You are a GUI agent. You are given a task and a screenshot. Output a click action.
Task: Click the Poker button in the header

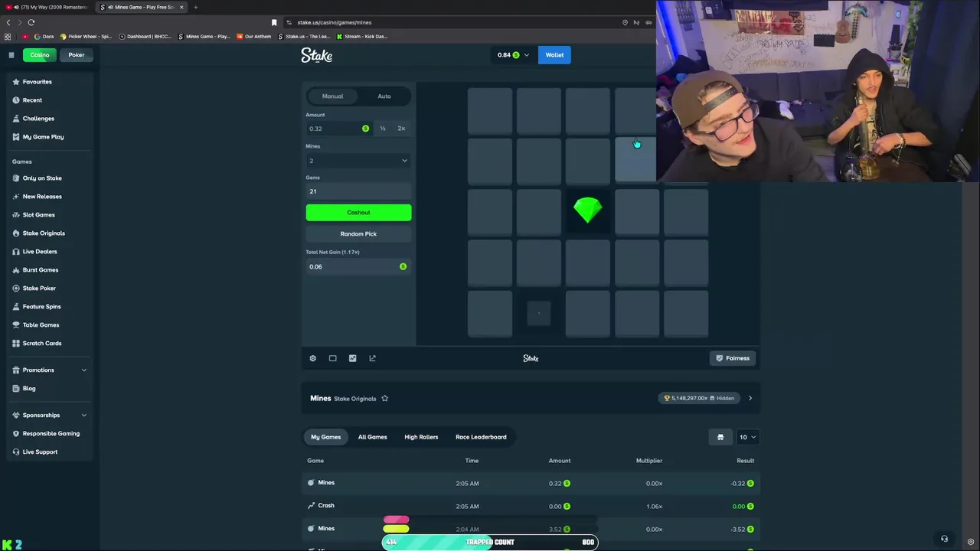(x=77, y=55)
